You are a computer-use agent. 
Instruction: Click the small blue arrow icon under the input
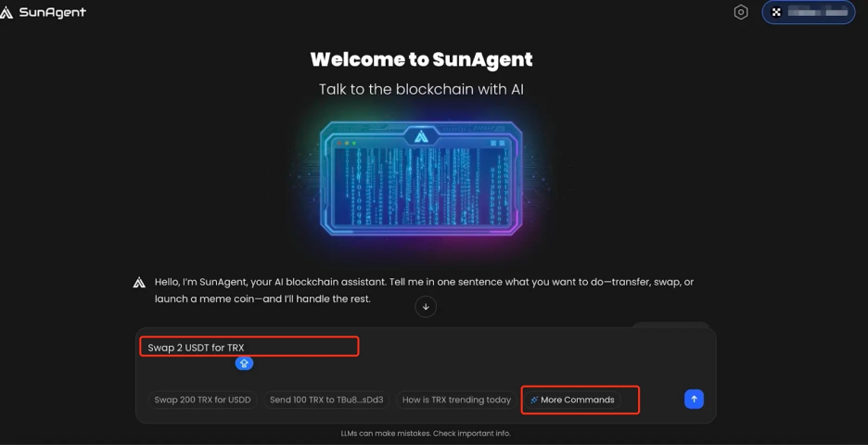coord(244,363)
